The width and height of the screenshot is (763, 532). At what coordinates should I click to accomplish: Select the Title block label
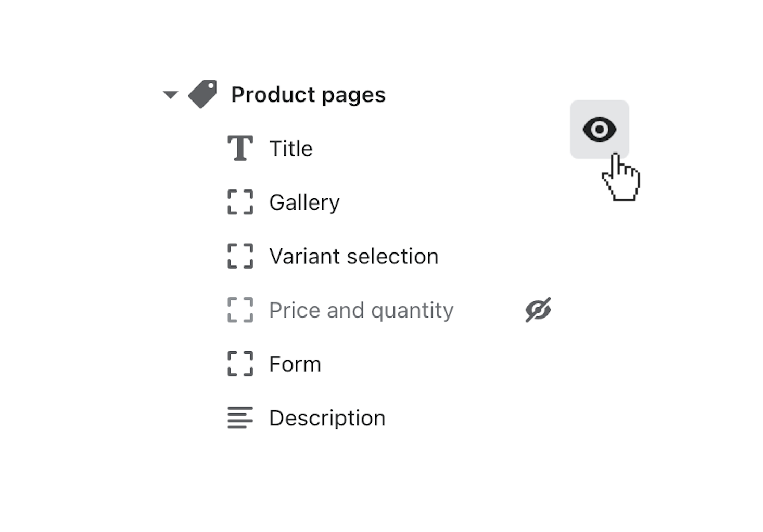click(291, 149)
